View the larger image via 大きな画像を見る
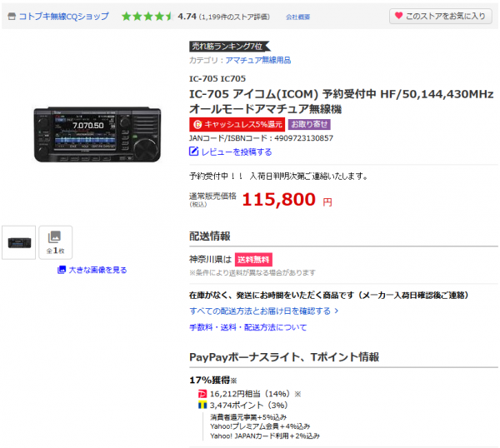Image resolution: width=500 pixels, height=448 pixels. [x=97, y=270]
